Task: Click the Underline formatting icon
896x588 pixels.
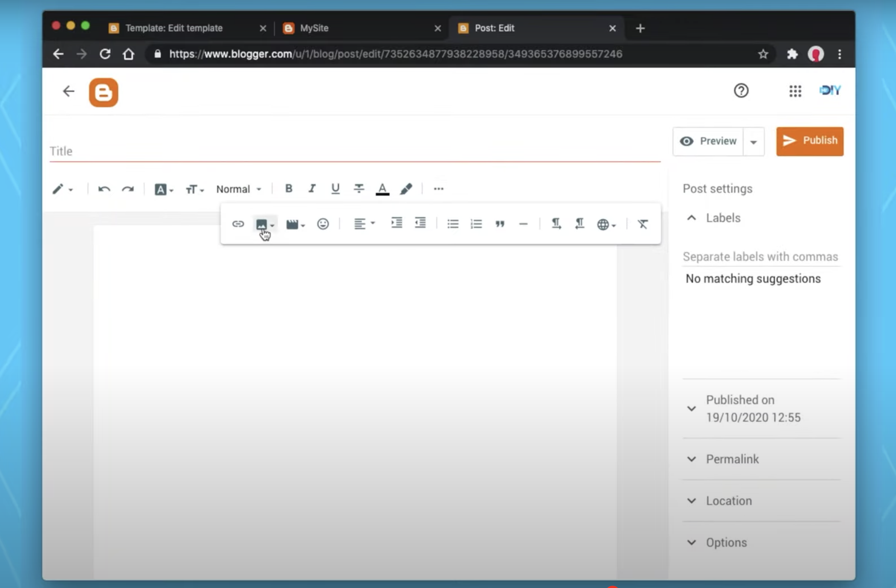Action: coord(335,189)
